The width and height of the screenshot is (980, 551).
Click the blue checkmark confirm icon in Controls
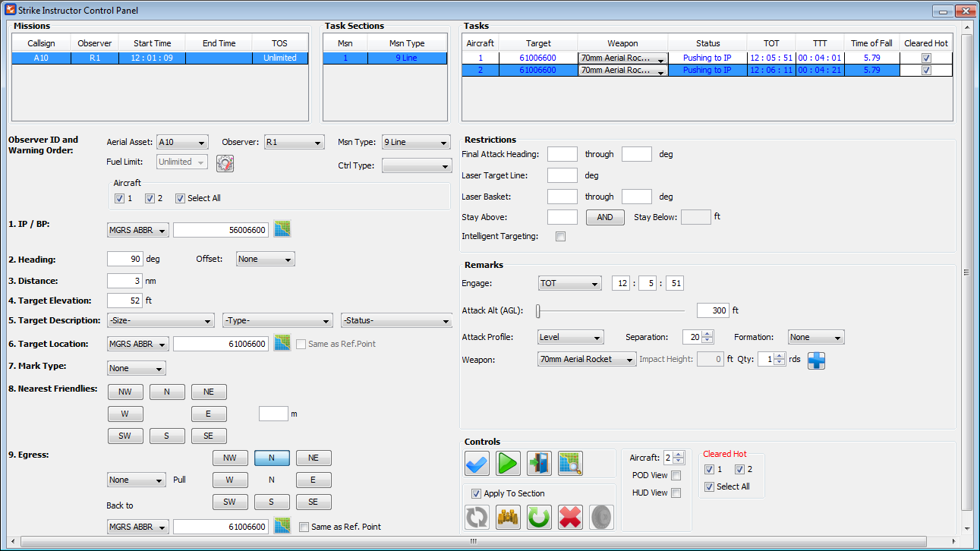tap(477, 463)
